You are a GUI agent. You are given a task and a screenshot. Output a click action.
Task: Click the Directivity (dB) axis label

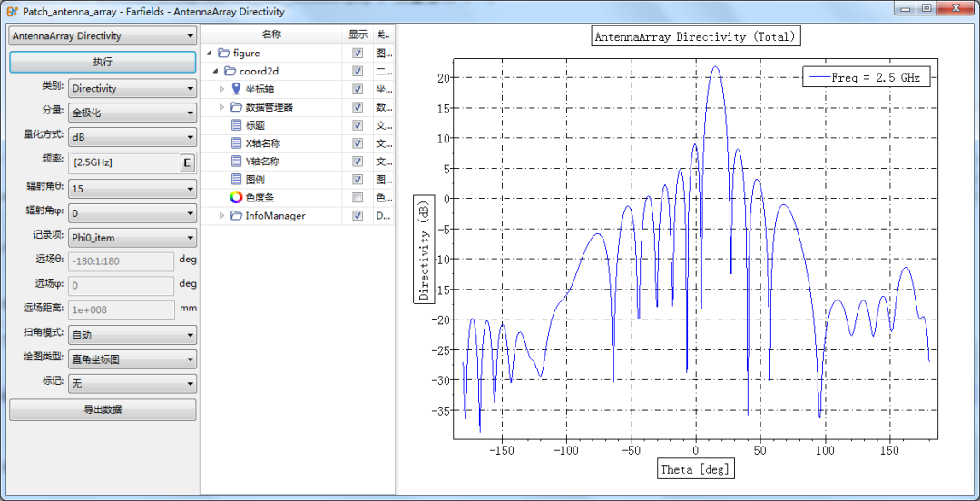[x=425, y=250]
